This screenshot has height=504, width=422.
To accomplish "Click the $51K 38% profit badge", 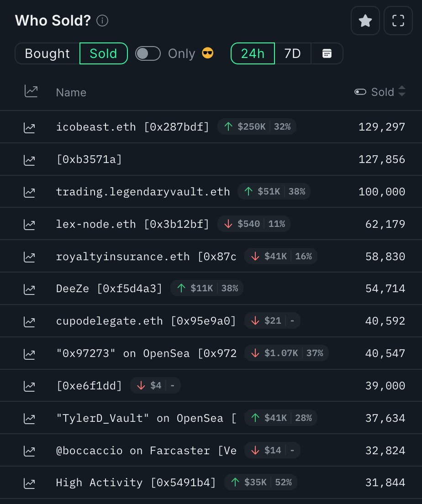I will [274, 192].
